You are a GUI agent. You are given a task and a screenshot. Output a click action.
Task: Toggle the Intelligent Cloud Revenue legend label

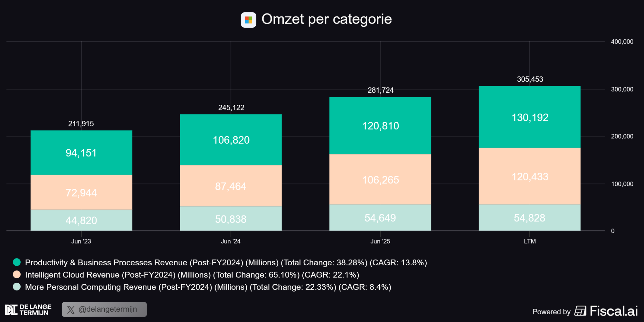pos(192,275)
